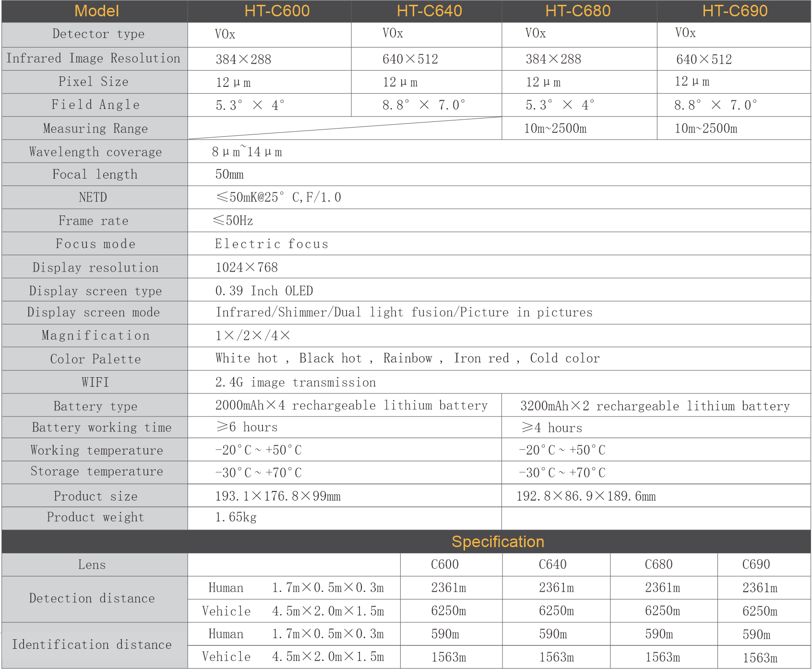
Task: Select the Detector type row label
Action: pyautogui.click(x=98, y=34)
